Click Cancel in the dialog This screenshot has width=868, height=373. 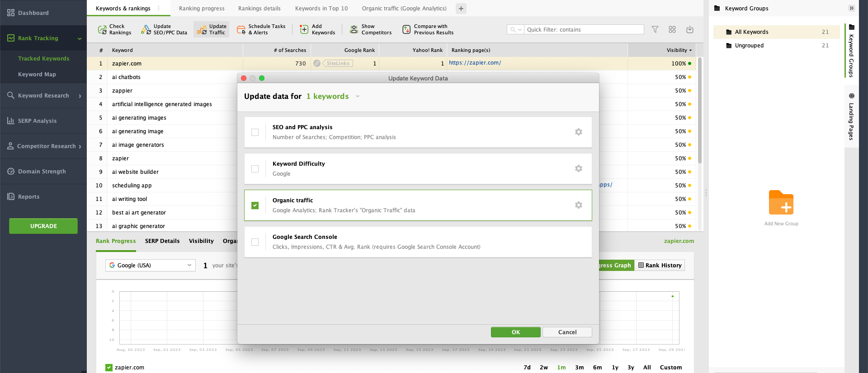point(567,332)
